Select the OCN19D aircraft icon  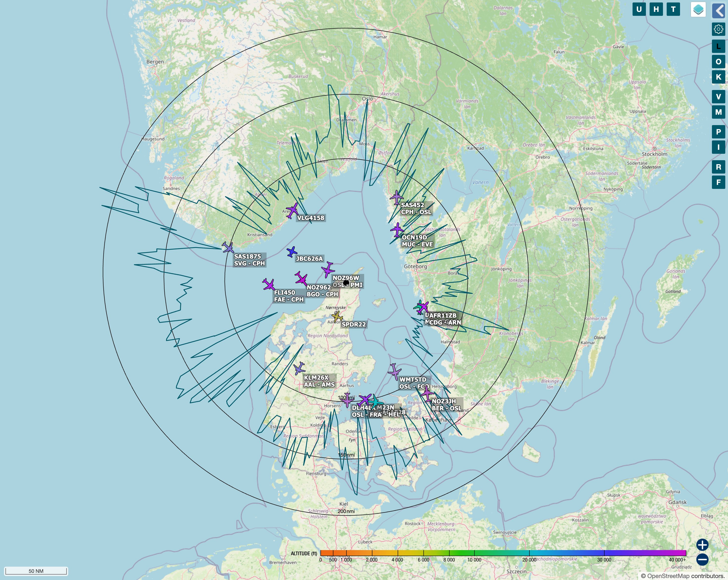(397, 230)
